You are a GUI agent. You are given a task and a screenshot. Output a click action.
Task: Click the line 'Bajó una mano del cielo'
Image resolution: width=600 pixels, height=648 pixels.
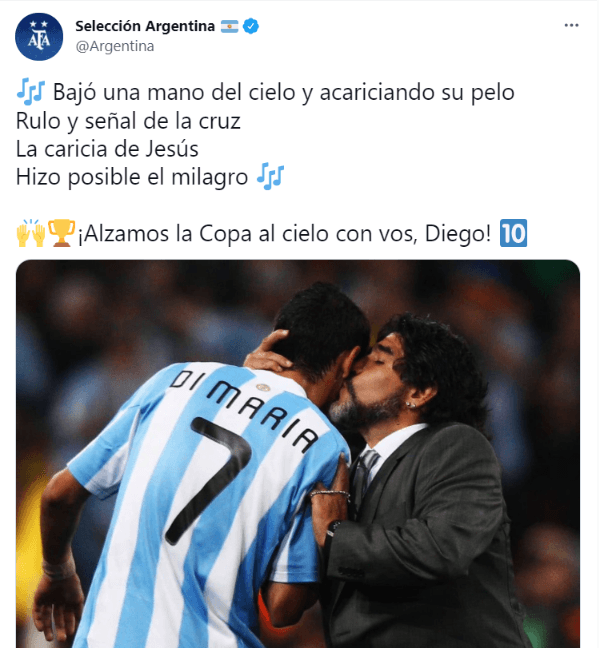(174, 92)
